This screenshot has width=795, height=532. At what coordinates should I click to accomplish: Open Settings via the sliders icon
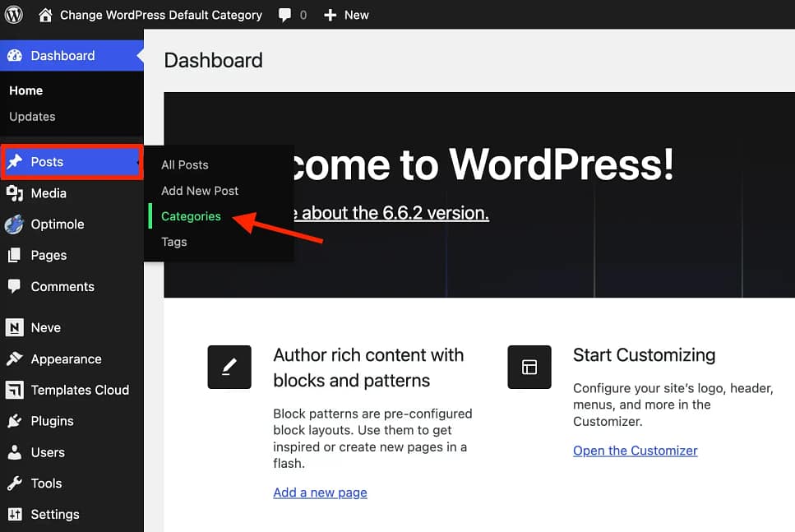[x=16, y=514]
